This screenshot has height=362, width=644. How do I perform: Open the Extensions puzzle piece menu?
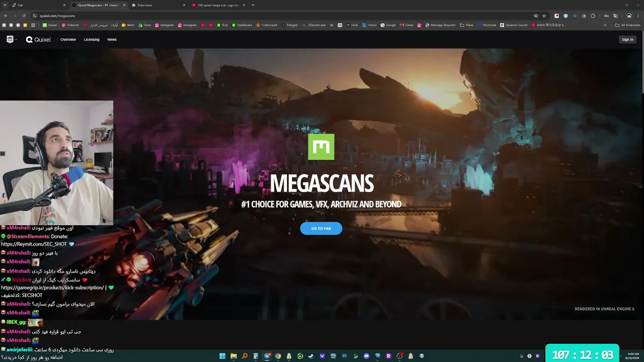[592, 16]
